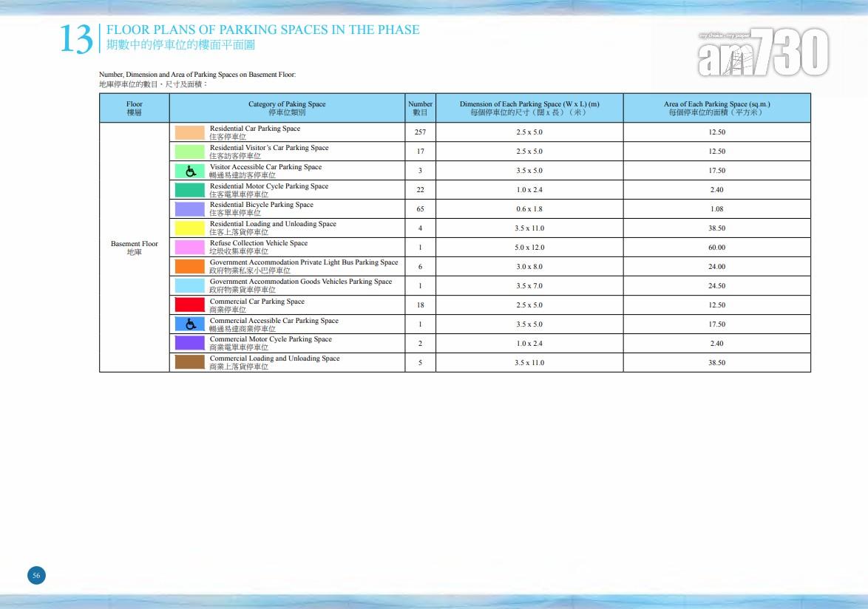868x609 pixels.
Task: Click the purple Commercial Motor Cycle swatch
Action: coord(189,343)
